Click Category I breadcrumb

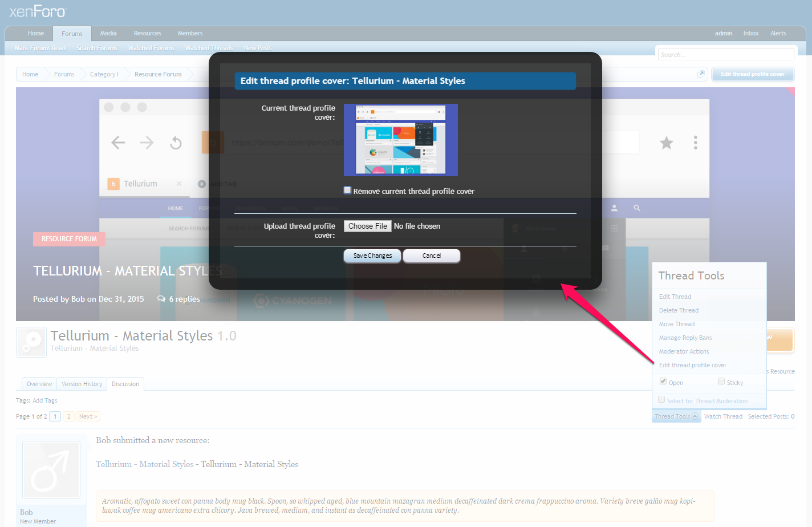click(x=104, y=74)
